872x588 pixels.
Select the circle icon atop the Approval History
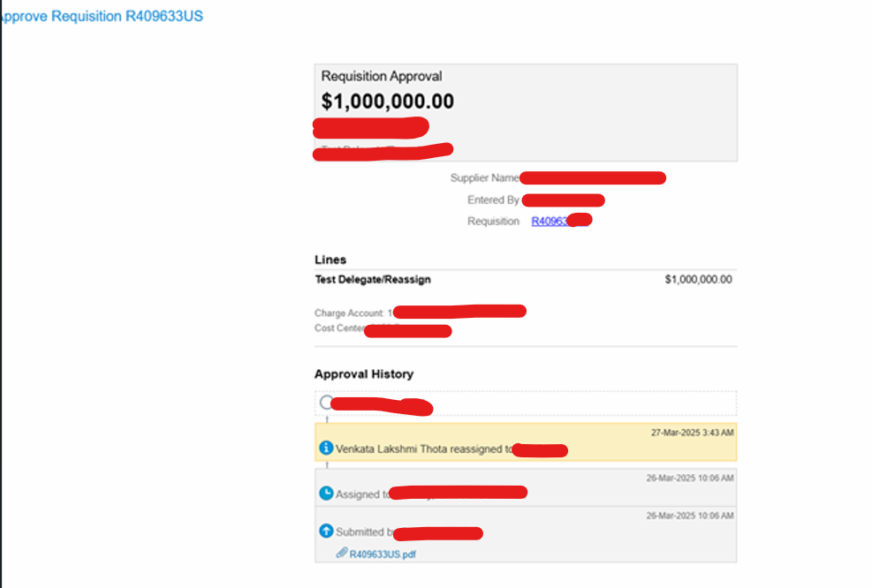[x=326, y=402]
